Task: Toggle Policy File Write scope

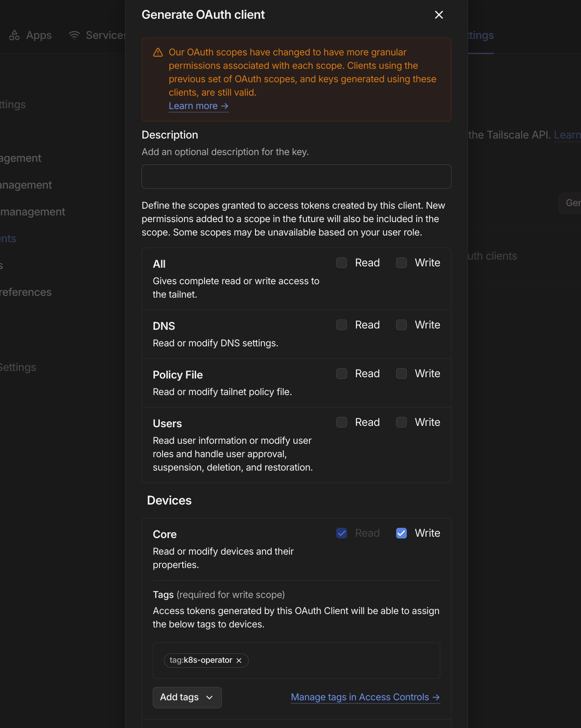Action: click(x=401, y=374)
